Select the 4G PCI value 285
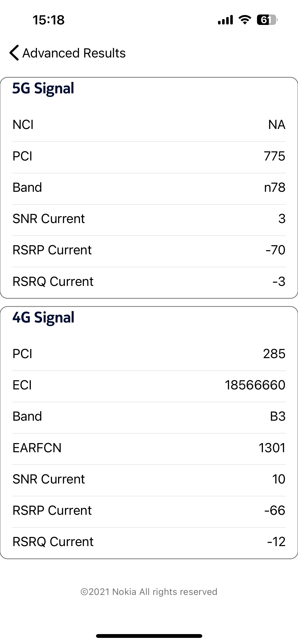Image resolution: width=298 pixels, height=644 pixels. (x=274, y=354)
